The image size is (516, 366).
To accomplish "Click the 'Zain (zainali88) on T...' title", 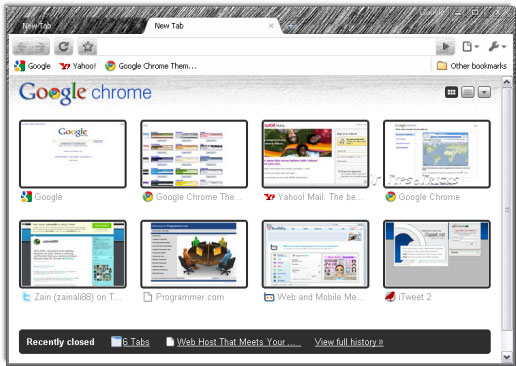I will click(78, 297).
